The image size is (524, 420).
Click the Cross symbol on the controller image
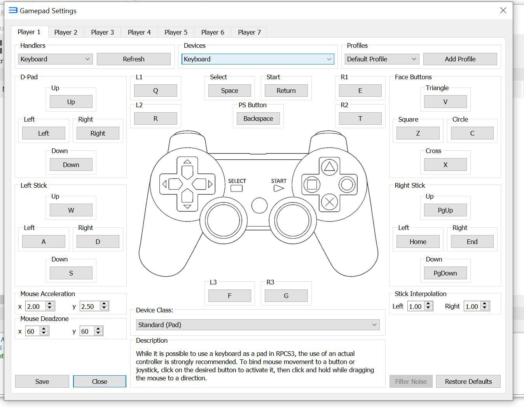pyautogui.click(x=330, y=202)
